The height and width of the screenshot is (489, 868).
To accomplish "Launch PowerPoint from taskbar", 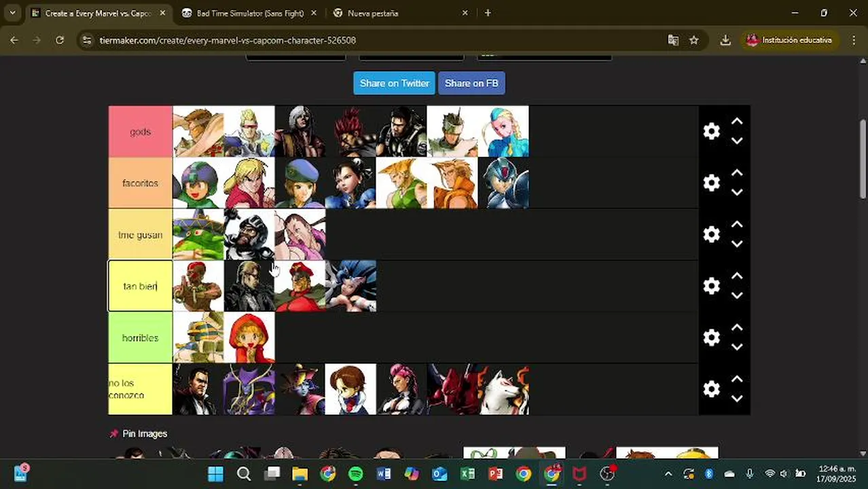I will point(495,473).
